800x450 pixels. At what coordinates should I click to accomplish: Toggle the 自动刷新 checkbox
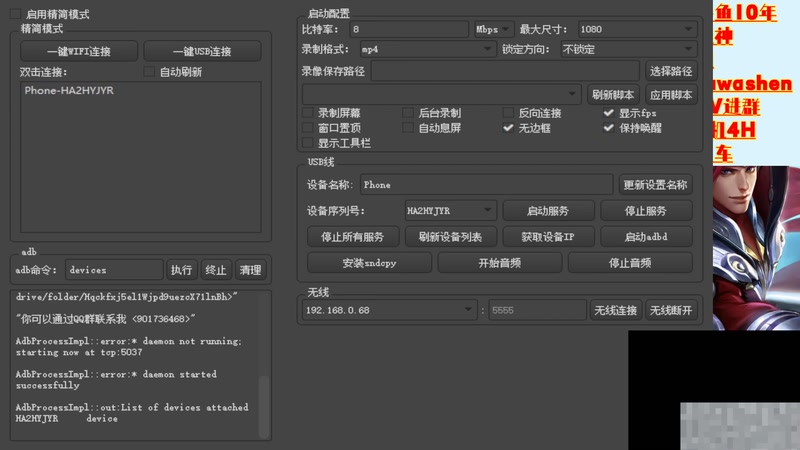click(x=149, y=72)
